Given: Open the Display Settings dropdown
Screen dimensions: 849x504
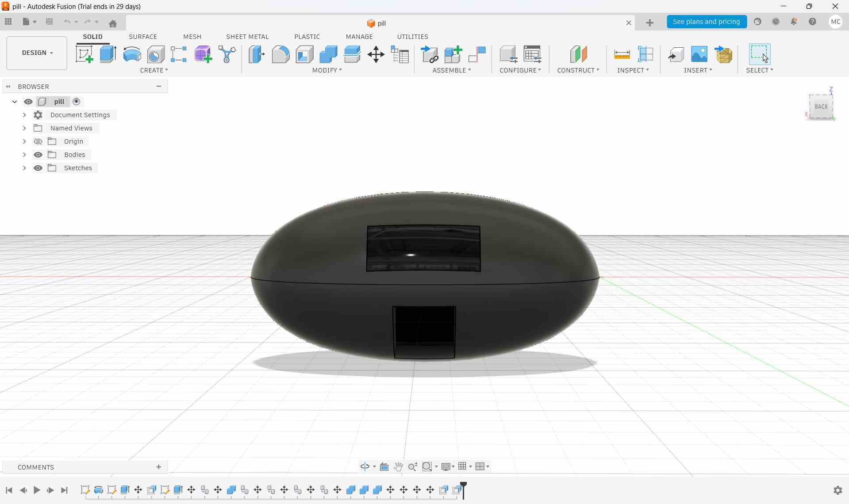Looking at the screenshot, I should (447, 466).
